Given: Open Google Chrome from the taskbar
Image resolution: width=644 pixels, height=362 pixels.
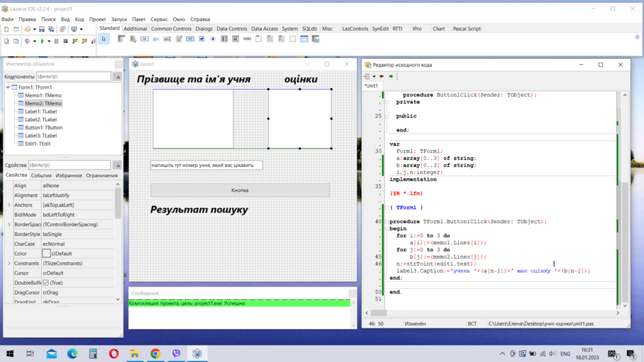Looking at the screenshot, I should pos(156,353).
